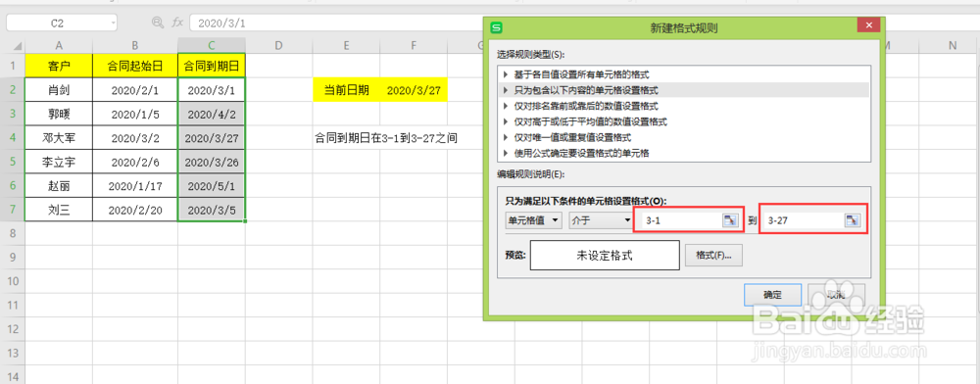Click expiry date cell 2020/4/2
Image resolution: width=980 pixels, height=384 pixels.
coord(212,115)
